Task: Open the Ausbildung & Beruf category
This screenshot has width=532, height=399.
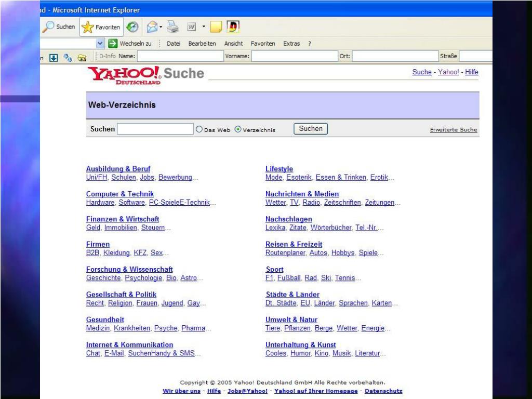Action: [x=118, y=169]
